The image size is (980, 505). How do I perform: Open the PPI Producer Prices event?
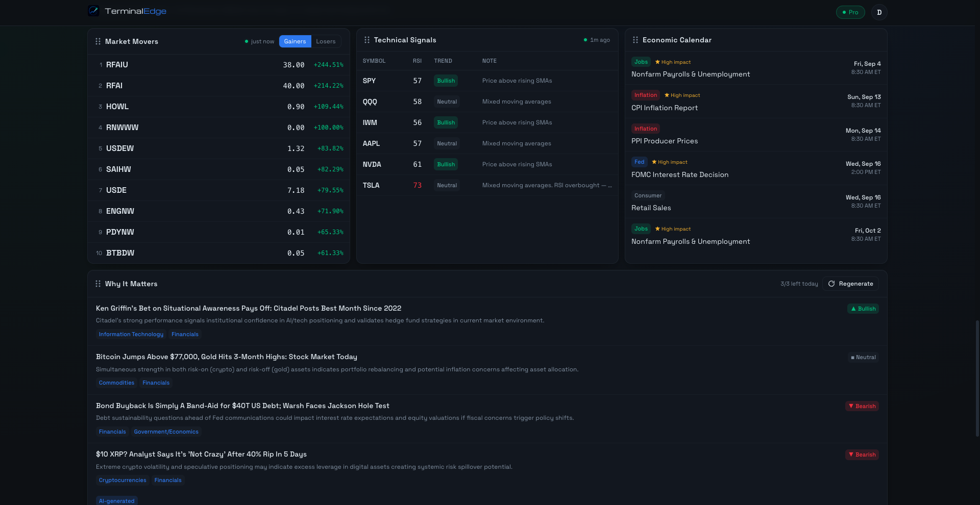[756, 135]
